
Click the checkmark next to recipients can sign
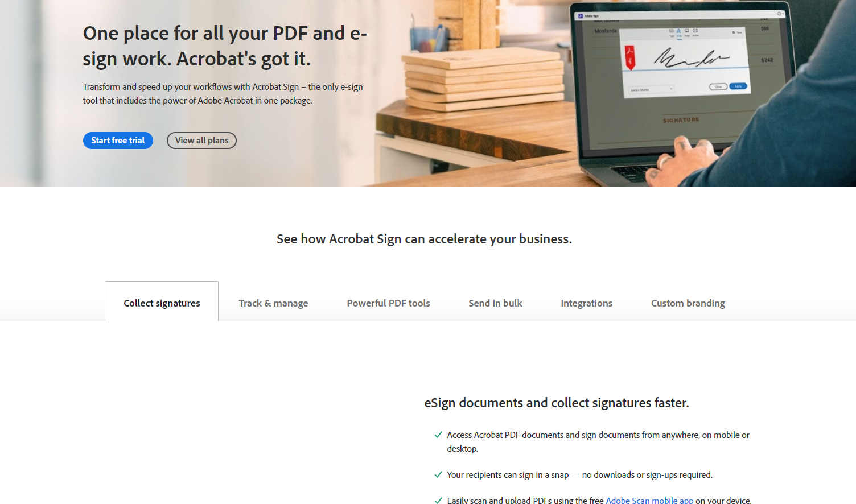[438, 475]
